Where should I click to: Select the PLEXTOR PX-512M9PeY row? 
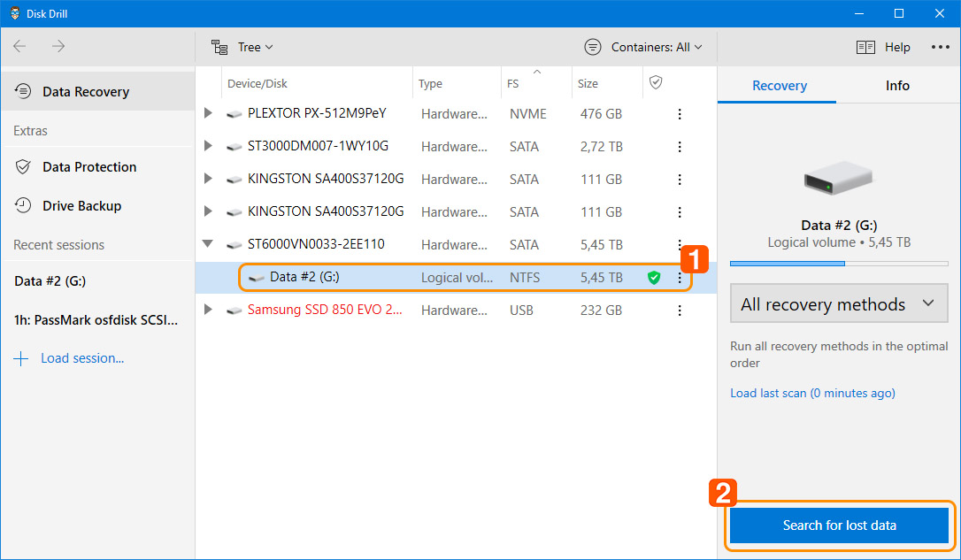[x=456, y=113]
